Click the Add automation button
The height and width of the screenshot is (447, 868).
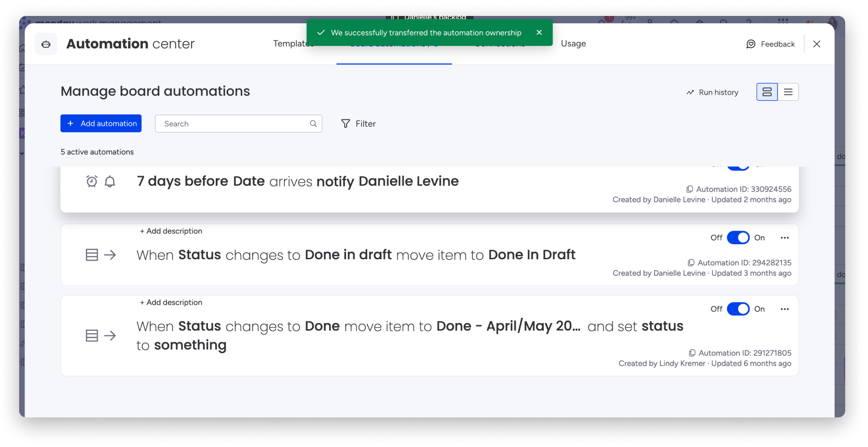point(101,123)
